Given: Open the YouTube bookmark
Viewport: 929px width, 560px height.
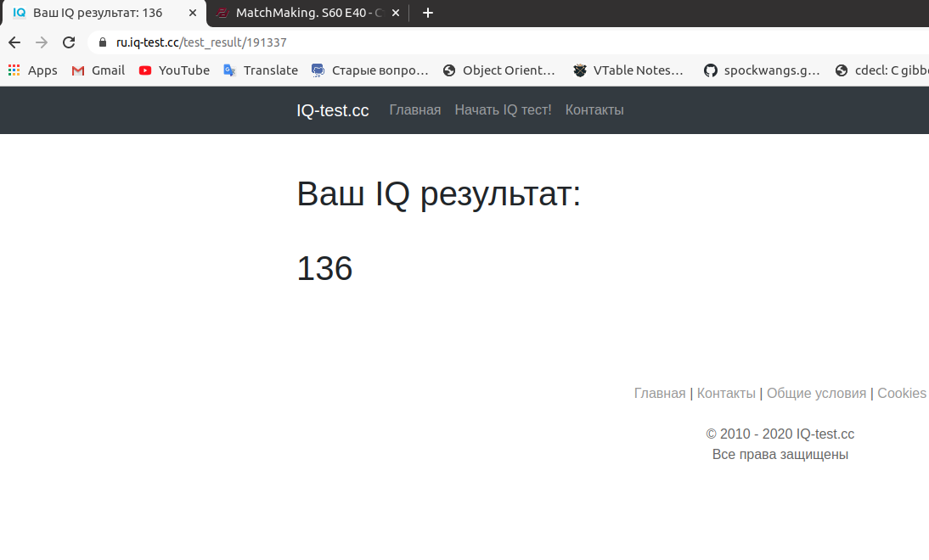Looking at the screenshot, I should pos(174,70).
